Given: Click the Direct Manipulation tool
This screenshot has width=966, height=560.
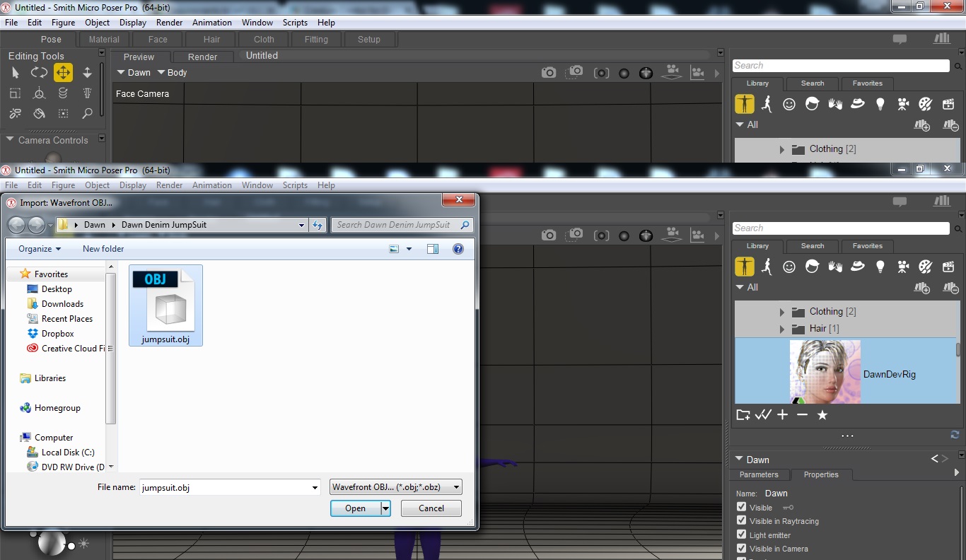Looking at the screenshot, I should point(39,93).
